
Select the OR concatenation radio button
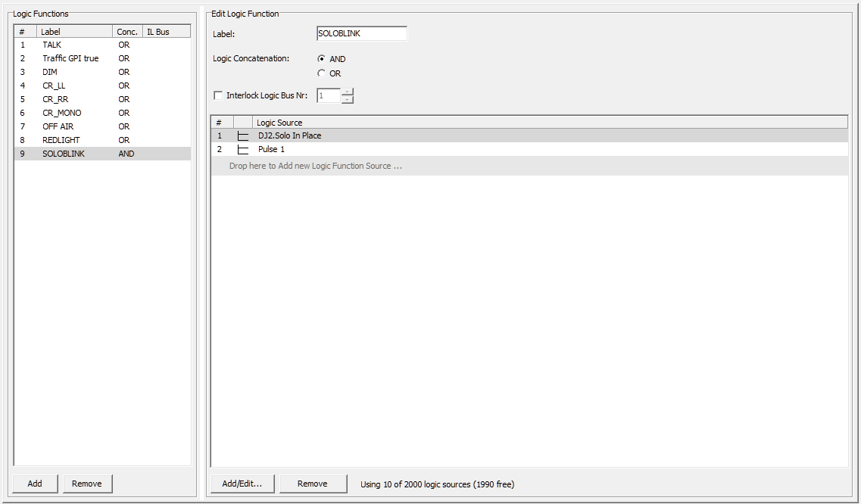coord(322,73)
